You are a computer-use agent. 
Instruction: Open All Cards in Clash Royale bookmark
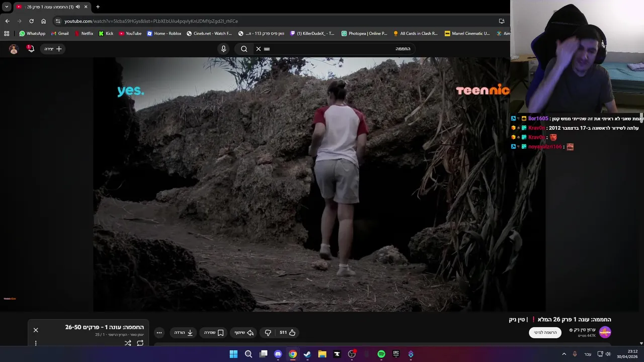416,34
